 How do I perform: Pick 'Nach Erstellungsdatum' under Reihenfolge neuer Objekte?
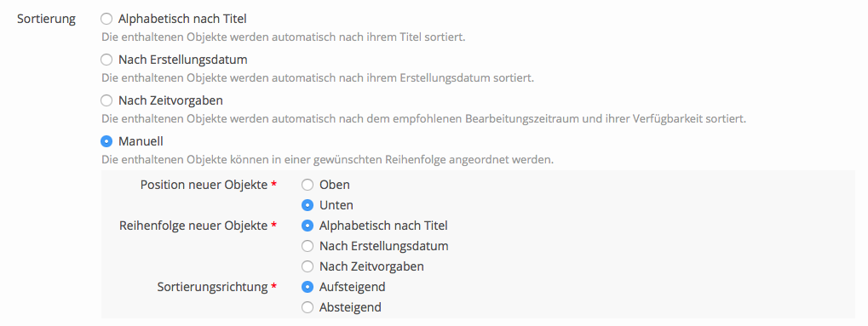[x=308, y=246]
